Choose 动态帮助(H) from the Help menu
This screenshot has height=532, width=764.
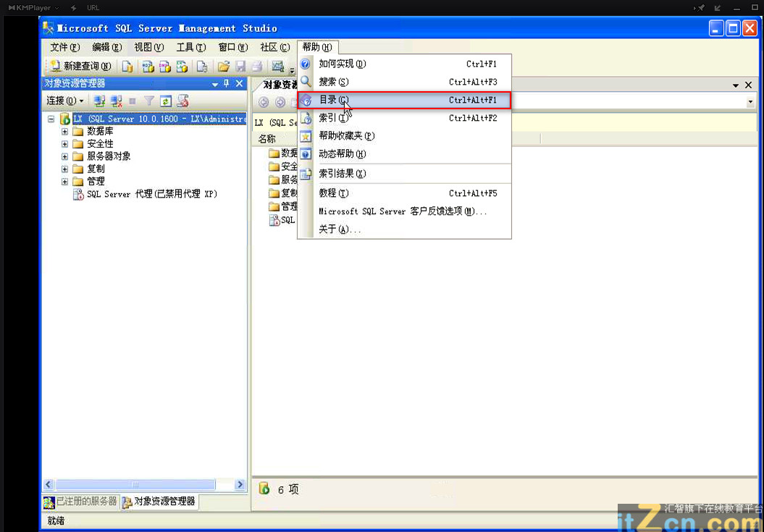404,154
